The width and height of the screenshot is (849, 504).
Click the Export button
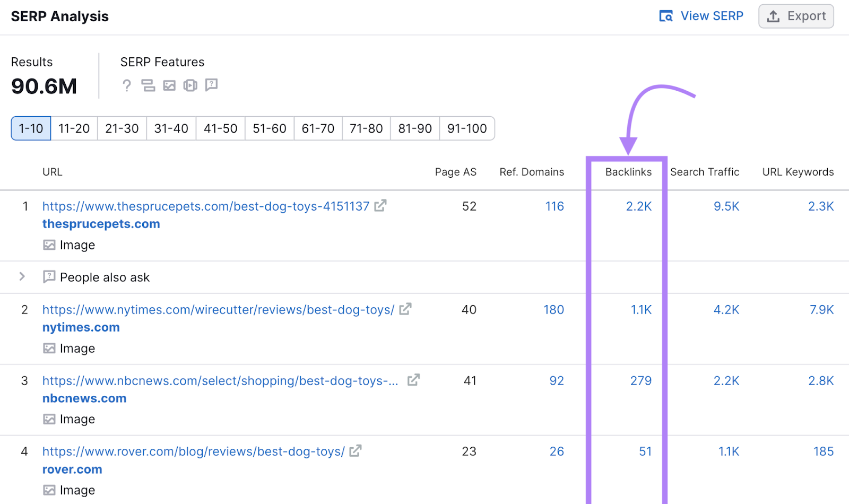(796, 16)
